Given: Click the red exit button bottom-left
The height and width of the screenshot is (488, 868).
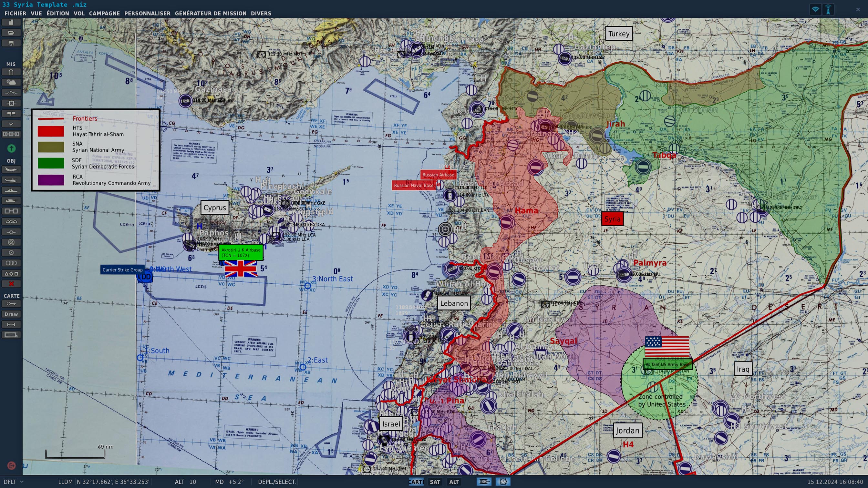Looking at the screenshot, I should [11, 465].
